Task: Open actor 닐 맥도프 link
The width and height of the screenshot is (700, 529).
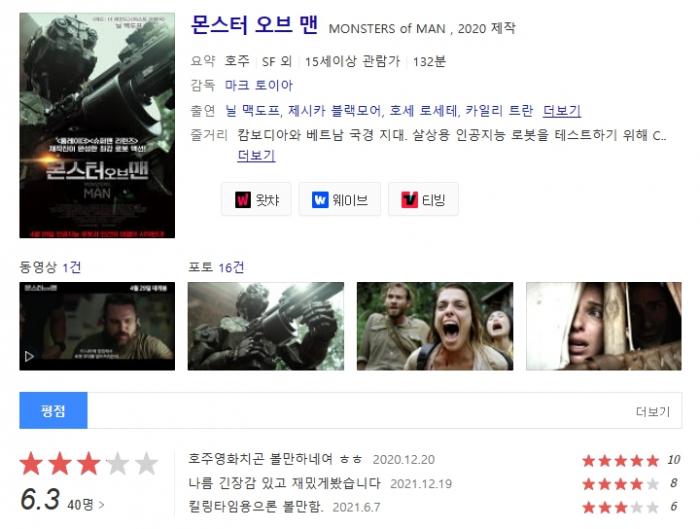Action: pyautogui.click(x=252, y=110)
